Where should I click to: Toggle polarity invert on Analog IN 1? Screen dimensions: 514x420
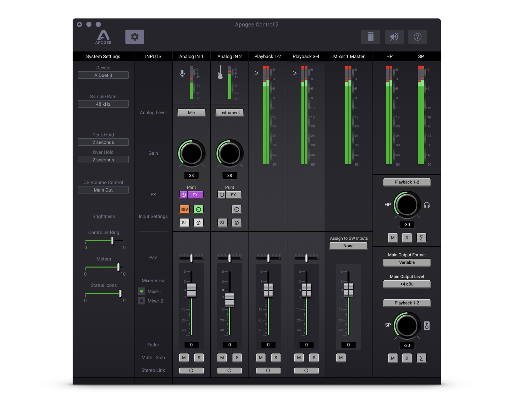pos(198,222)
